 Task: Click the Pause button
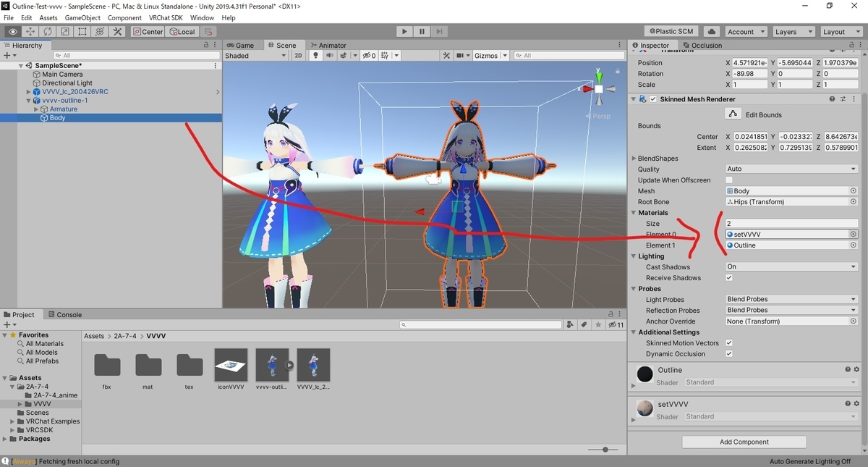(422, 32)
